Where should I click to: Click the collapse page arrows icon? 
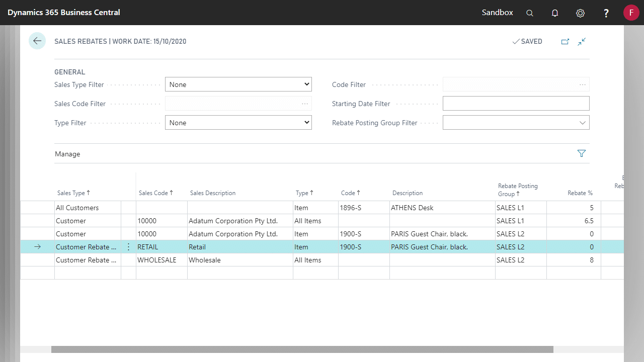point(582,42)
